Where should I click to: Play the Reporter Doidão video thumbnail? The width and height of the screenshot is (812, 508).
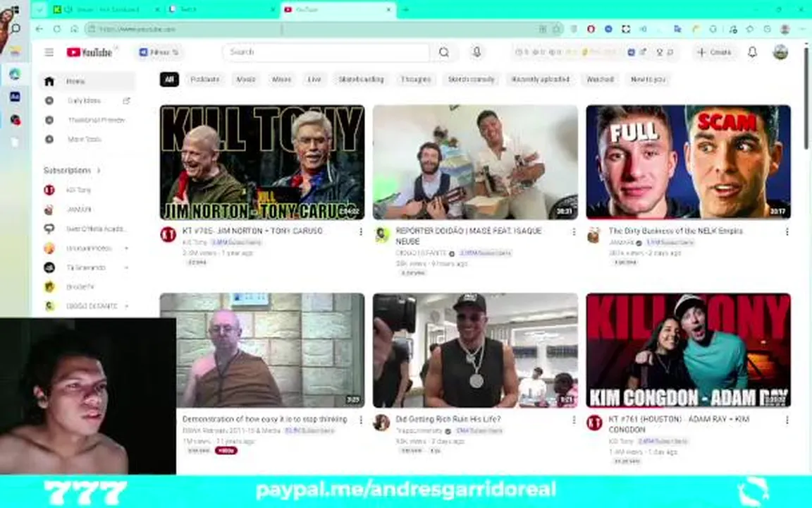[x=475, y=162]
